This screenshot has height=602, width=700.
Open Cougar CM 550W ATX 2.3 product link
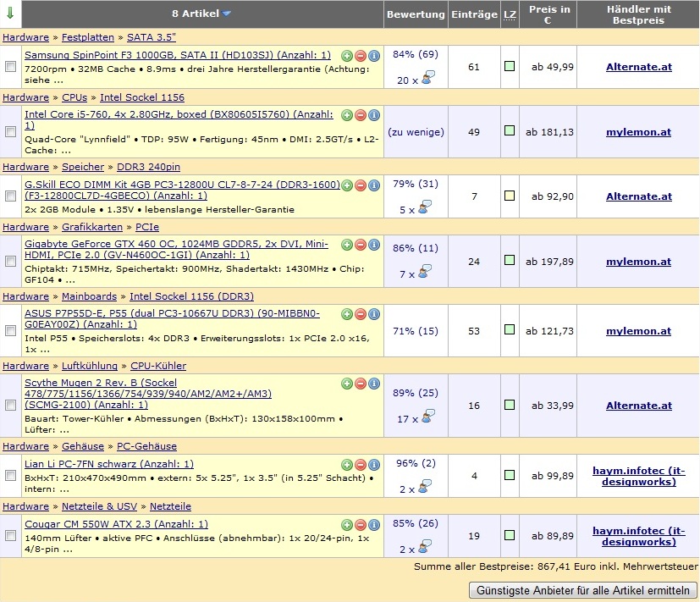tap(117, 524)
